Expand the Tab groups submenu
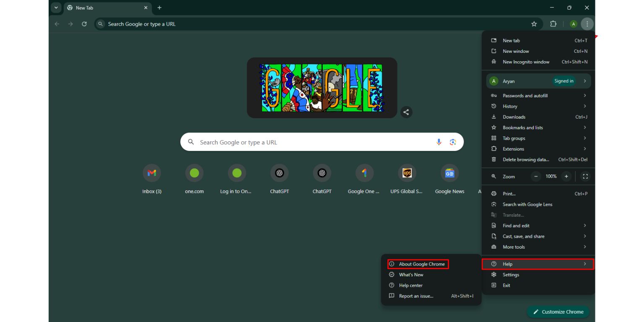Image resolution: width=644 pixels, height=322 pixels. (538, 138)
